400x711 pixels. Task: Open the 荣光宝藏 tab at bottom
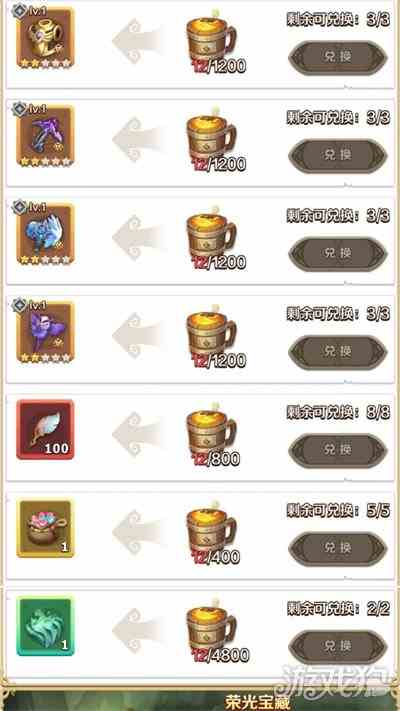click(257, 701)
